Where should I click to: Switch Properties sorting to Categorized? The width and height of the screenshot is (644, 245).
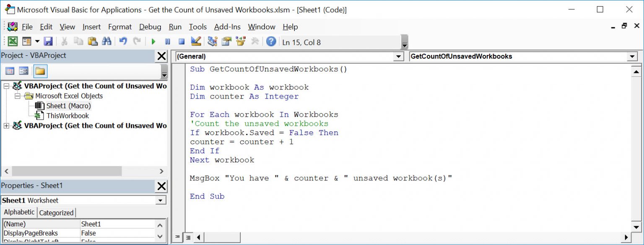pyautogui.click(x=57, y=212)
